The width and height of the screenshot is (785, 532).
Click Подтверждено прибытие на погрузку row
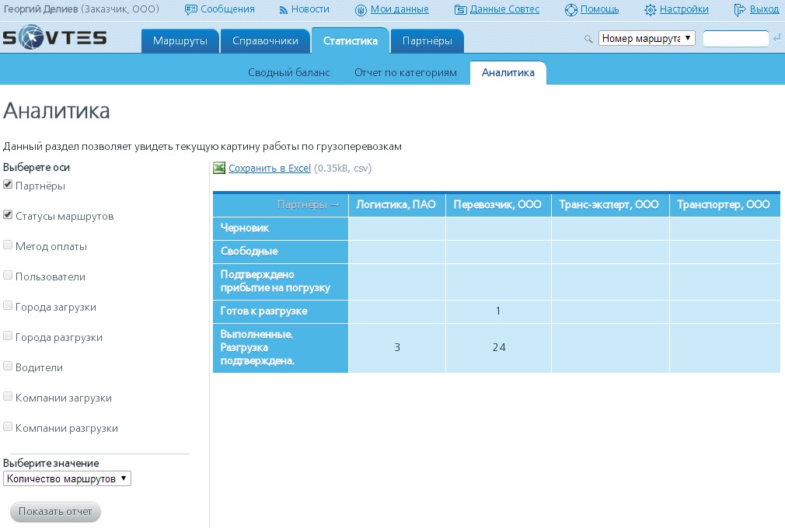click(x=281, y=282)
